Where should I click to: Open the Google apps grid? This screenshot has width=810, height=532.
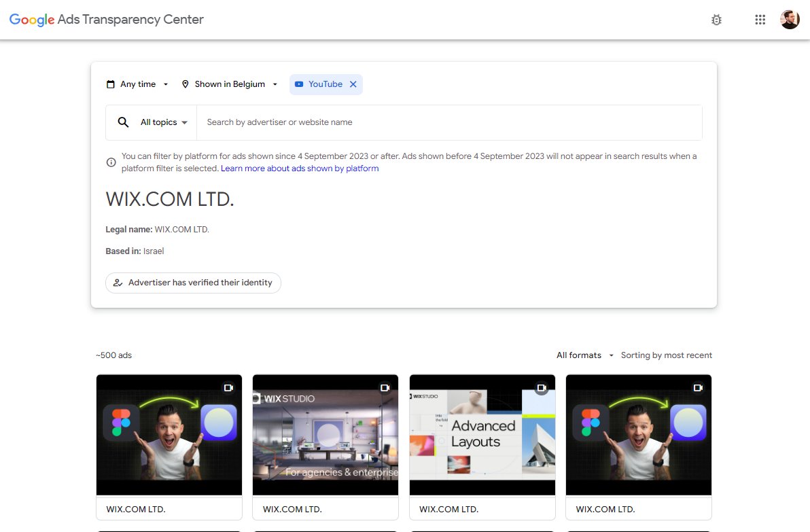pyautogui.click(x=760, y=20)
